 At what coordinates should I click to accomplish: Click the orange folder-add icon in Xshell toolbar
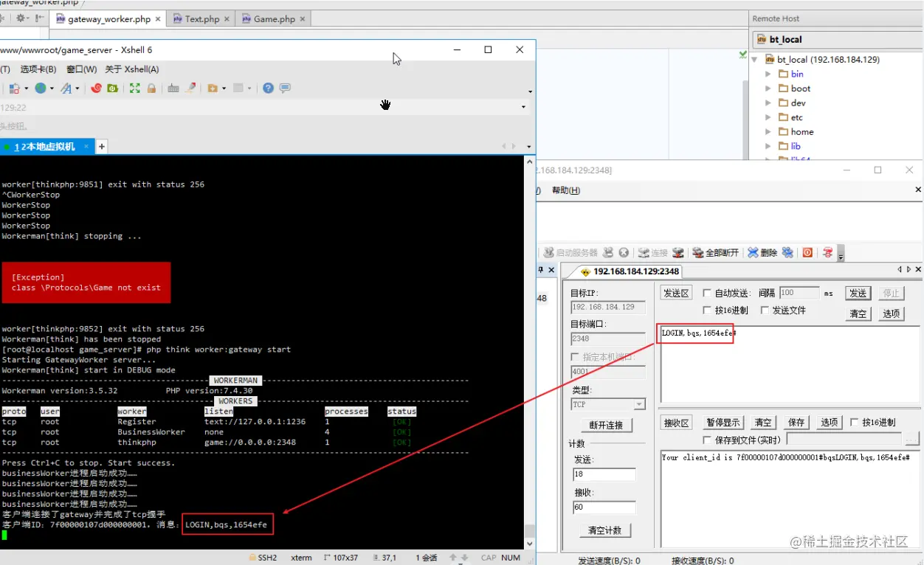(213, 88)
